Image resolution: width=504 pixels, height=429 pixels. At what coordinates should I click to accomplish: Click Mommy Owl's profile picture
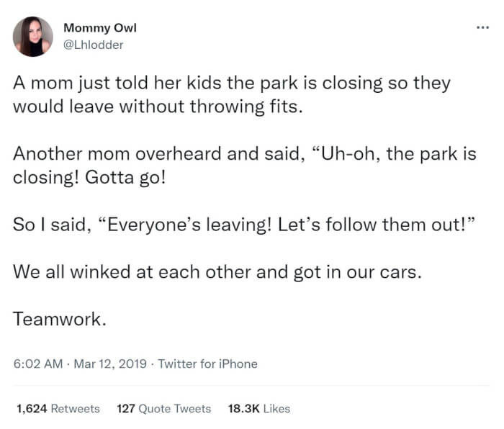(x=32, y=37)
